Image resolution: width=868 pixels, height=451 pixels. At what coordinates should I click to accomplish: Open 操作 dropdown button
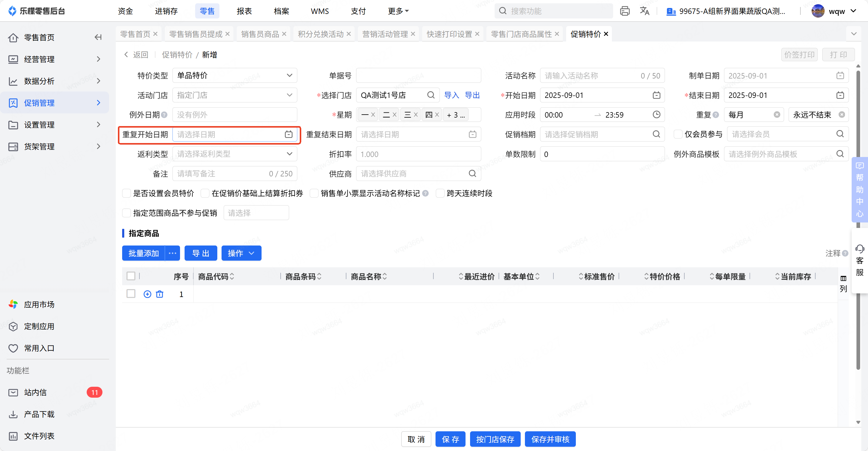(x=241, y=253)
